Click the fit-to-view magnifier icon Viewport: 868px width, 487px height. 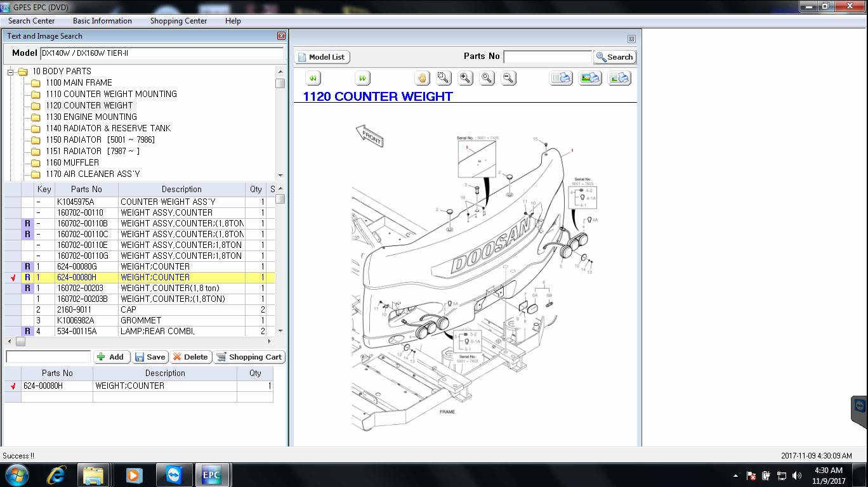(x=487, y=78)
